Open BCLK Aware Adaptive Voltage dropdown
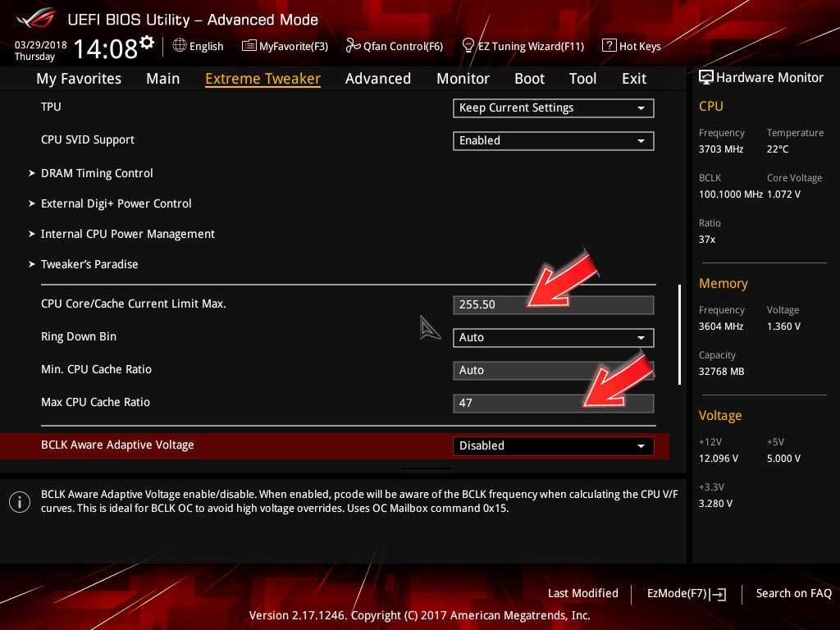The width and height of the screenshot is (840, 630). (x=554, y=445)
